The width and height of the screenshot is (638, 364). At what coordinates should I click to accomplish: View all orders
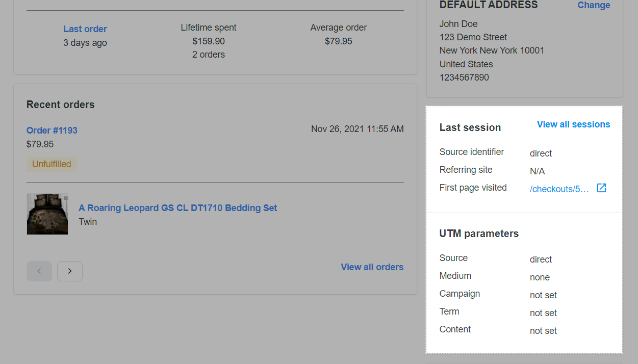coord(372,267)
